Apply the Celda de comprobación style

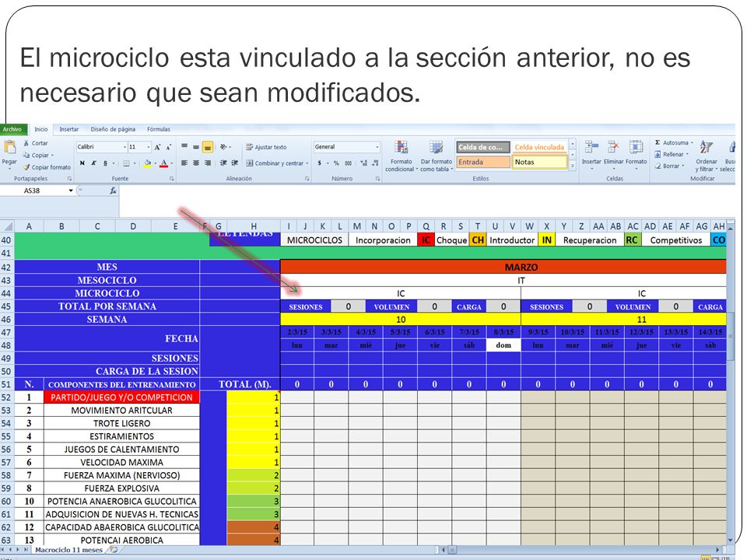(x=483, y=147)
